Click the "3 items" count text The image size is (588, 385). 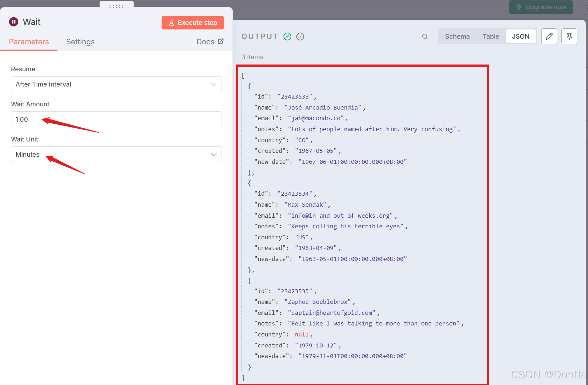click(x=252, y=57)
